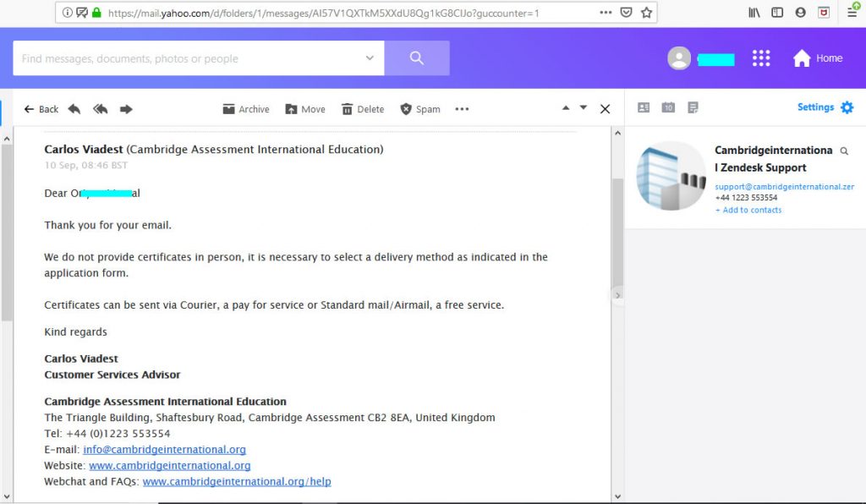
Task: Click the Forward arrow icon
Action: pyautogui.click(x=126, y=109)
